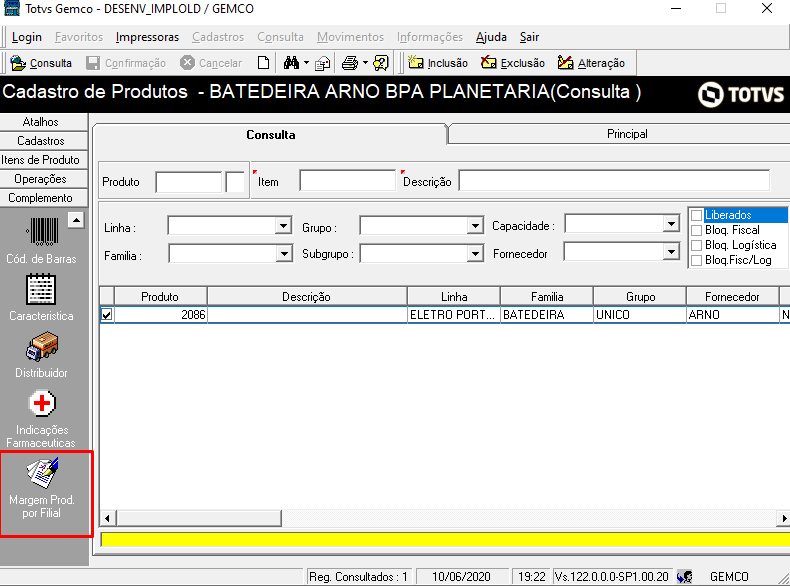
Task: Click the help query icon next to printer
Action: click(380, 63)
